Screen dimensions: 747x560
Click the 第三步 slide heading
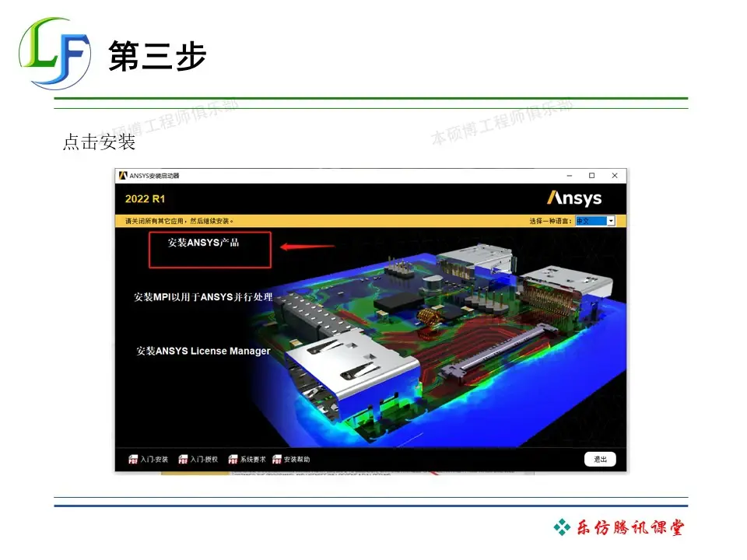click(158, 56)
